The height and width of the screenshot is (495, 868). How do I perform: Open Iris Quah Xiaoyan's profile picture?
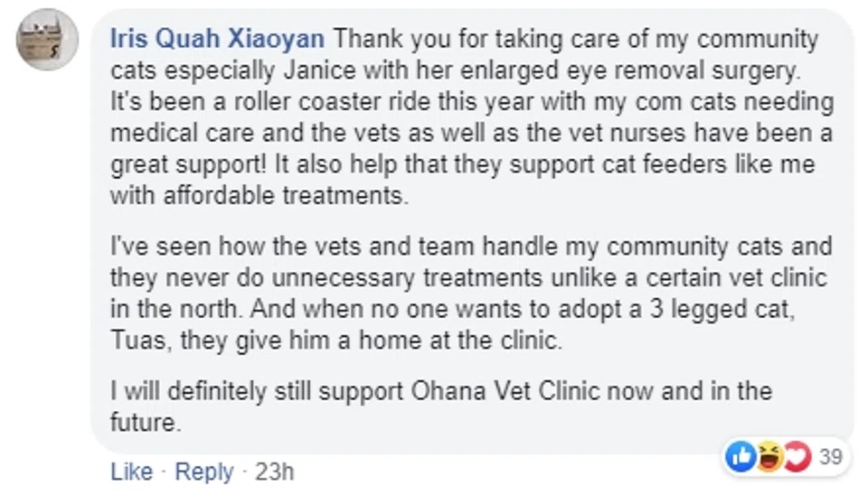coord(48,39)
